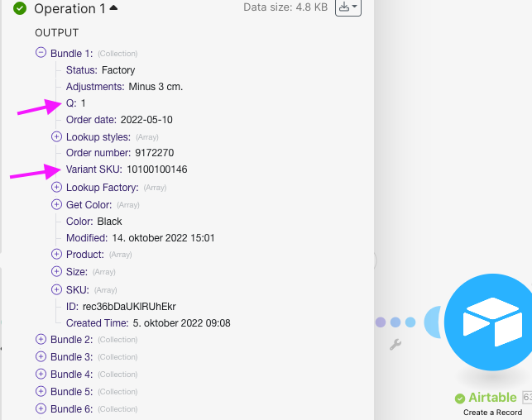The height and width of the screenshot is (420, 532).
Task: Select Modified 14. oktober 2022 15:01
Action: pos(140,238)
